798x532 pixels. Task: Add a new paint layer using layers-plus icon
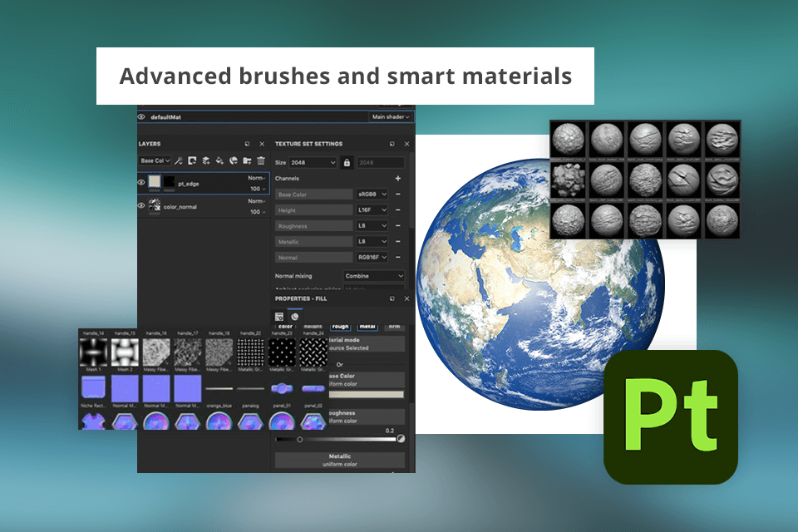(x=205, y=161)
